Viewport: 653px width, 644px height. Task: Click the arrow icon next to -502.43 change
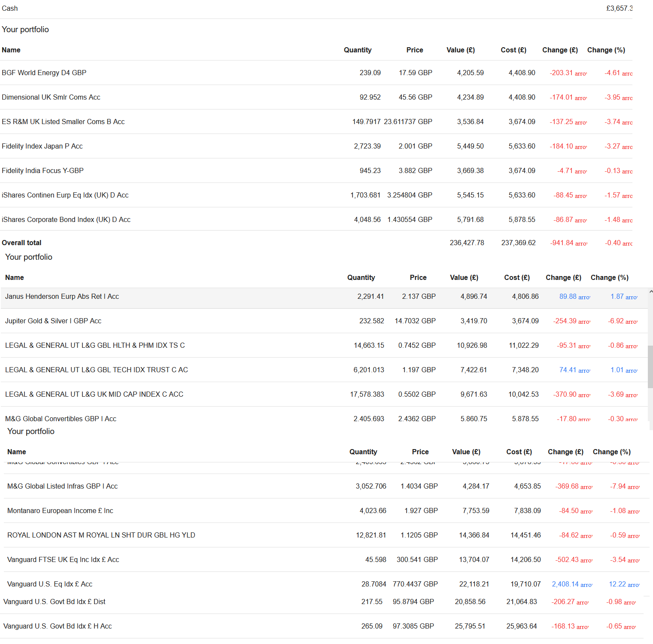point(586,560)
